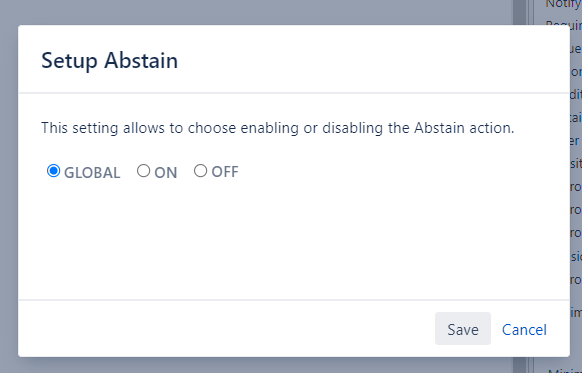Click the word Abstain in the description

pos(439,128)
